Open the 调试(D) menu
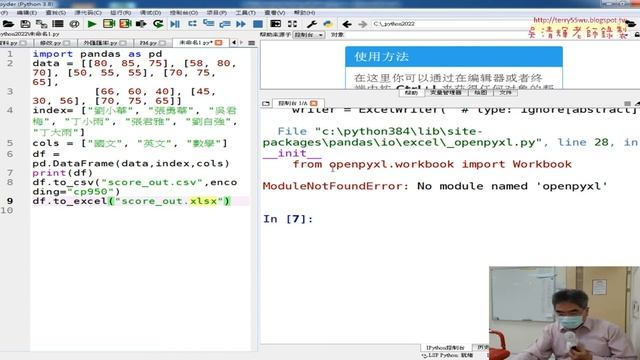Screen dimensions: 640x360 coord(150,13)
